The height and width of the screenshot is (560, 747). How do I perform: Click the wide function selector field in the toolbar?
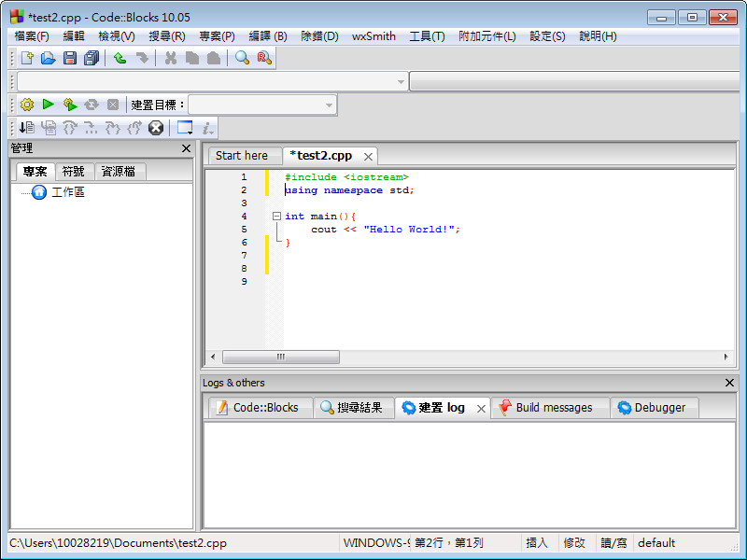(x=574, y=82)
